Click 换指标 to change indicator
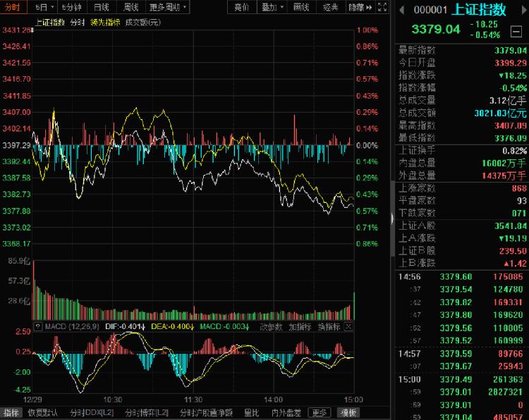 (329, 327)
